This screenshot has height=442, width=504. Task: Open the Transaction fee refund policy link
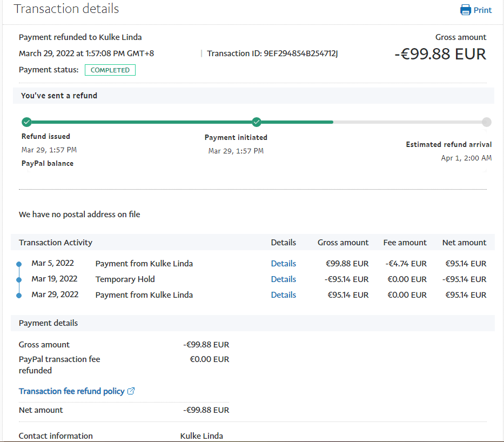click(x=71, y=391)
